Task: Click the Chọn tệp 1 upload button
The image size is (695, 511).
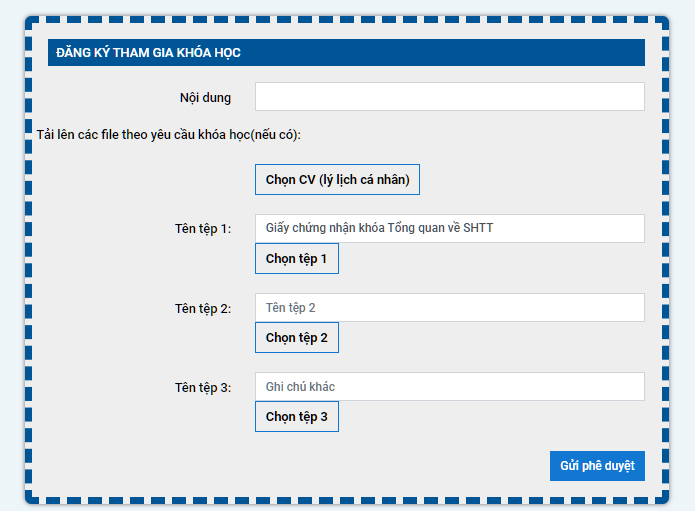Action: 296,259
